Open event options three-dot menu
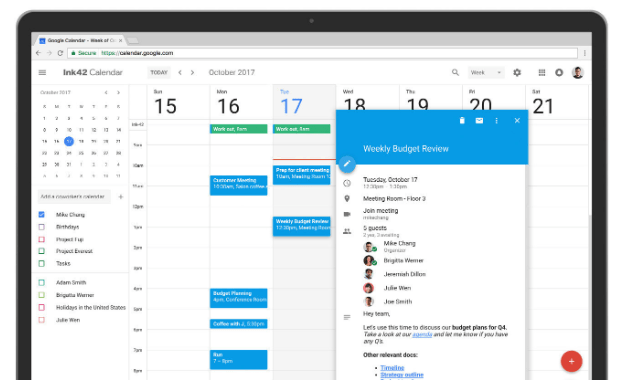620x387 pixels. (497, 121)
